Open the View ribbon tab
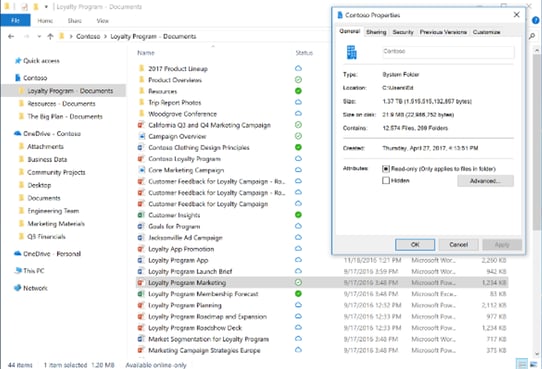 point(102,21)
